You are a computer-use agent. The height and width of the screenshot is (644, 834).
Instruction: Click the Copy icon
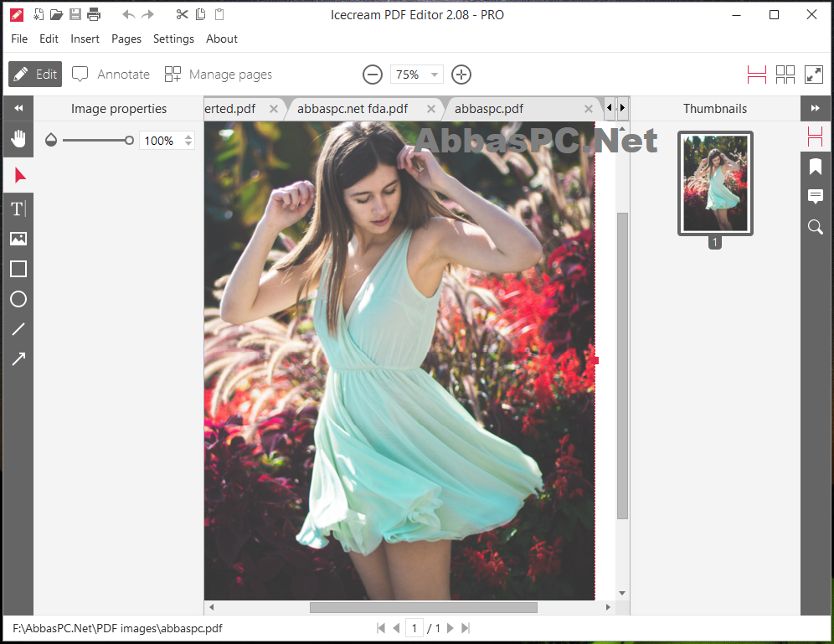click(x=200, y=14)
